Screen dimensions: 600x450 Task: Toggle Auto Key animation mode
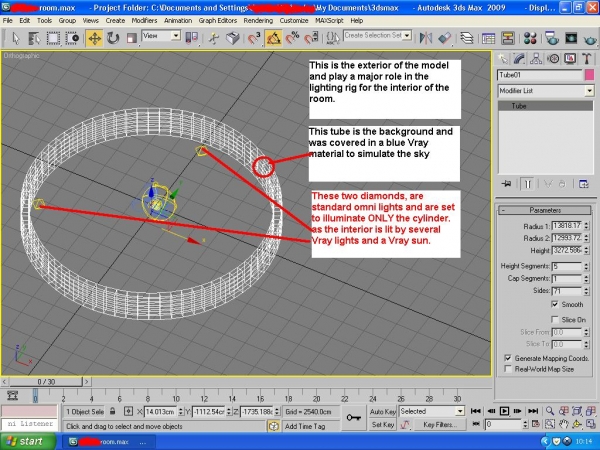[x=382, y=411]
